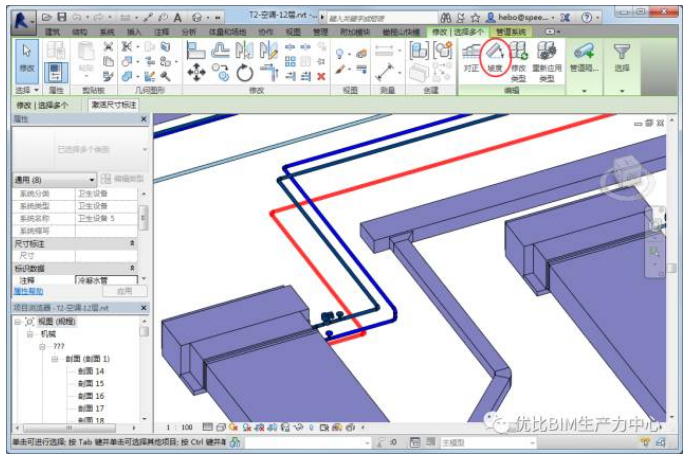The height and width of the screenshot is (461, 695).
Task: Select the Mirror Draw Axis tool
Action: tap(269, 50)
